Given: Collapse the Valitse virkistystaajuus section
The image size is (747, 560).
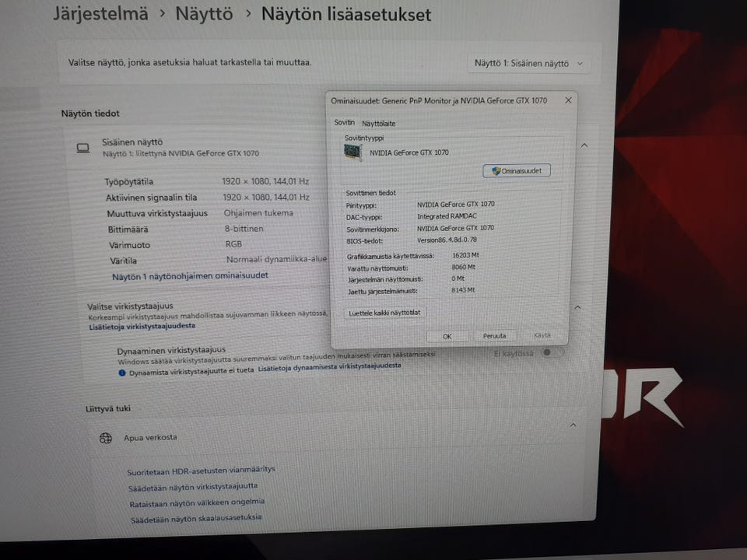Looking at the screenshot, I should [577, 308].
